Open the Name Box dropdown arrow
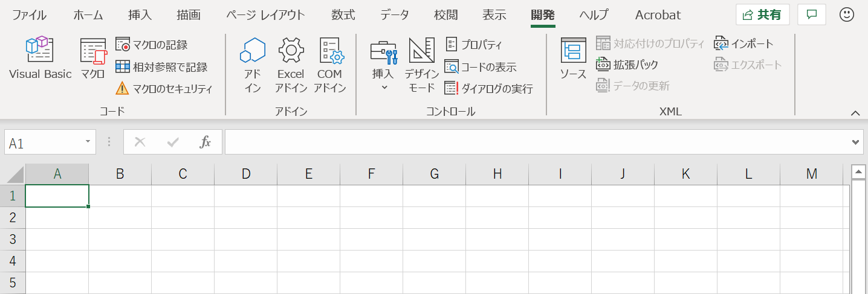The width and height of the screenshot is (868, 294). pos(88,142)
